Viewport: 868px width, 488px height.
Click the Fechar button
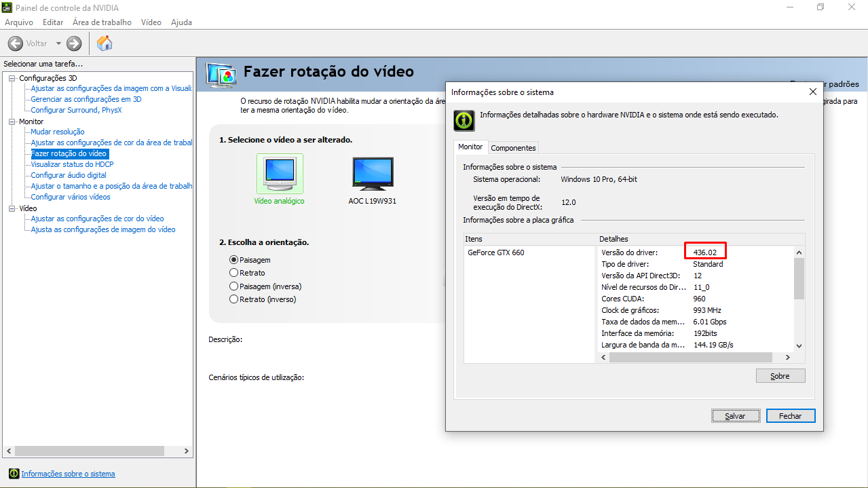tap(791, 416)
